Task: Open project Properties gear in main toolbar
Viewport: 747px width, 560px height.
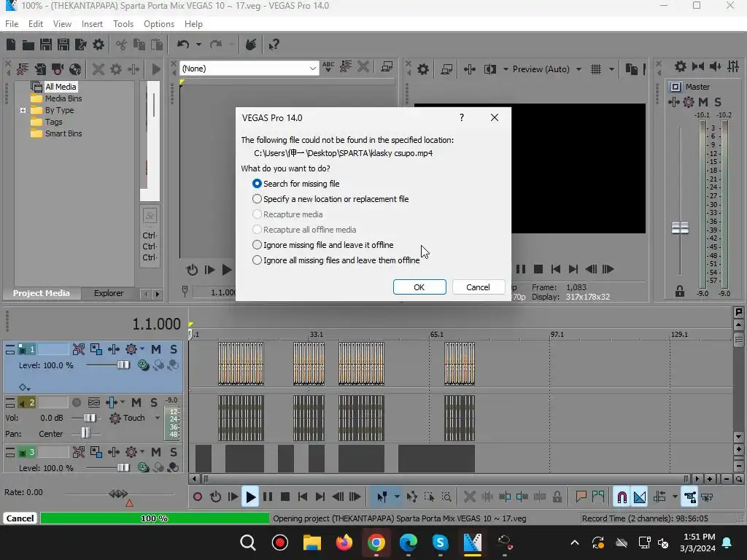Action: pos(98,44)
